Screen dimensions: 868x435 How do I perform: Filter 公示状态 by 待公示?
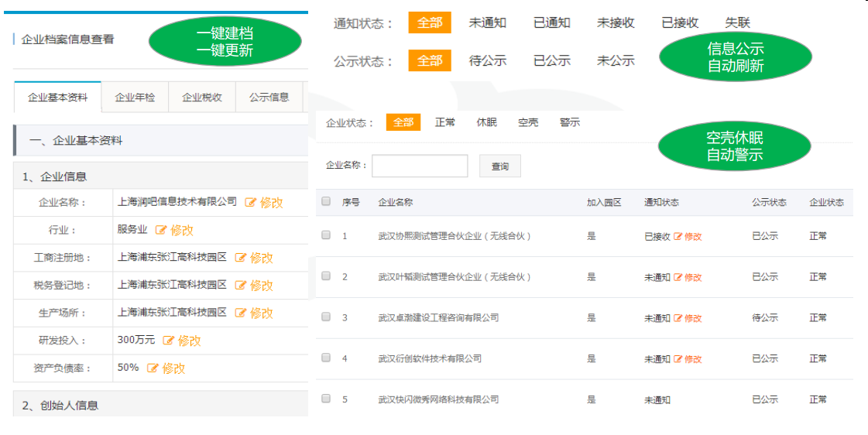pos(487,60)
